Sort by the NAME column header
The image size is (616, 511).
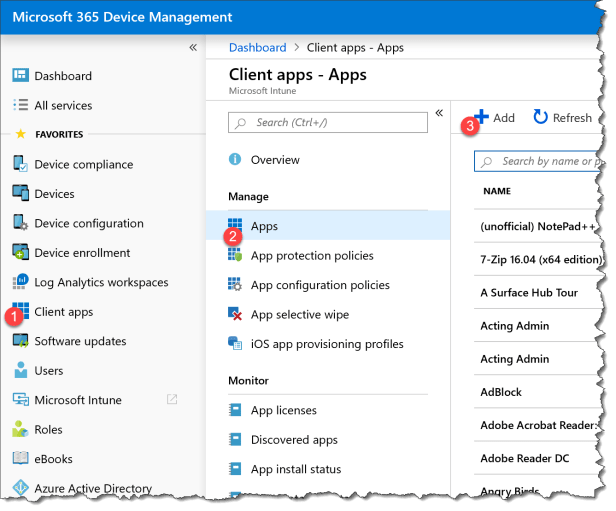(497, 191)
